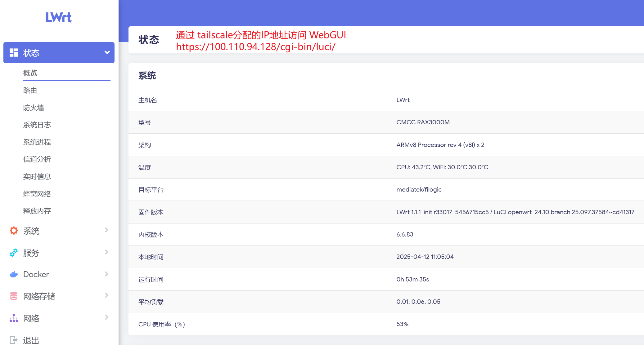Expand the 网络存储 submenu arrow
Image resolution: width=644 pixels, height=345 pixels.
[106, 295]
